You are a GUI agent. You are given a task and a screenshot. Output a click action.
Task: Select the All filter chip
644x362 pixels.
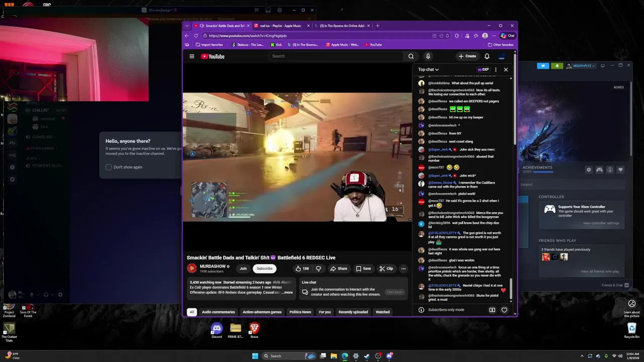coord(192,312)
